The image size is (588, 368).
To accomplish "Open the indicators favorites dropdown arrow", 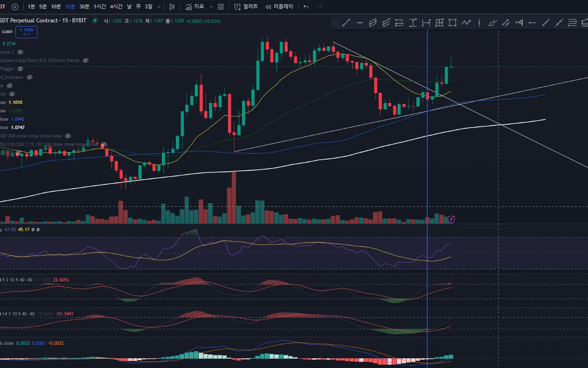I will (211, 7).
